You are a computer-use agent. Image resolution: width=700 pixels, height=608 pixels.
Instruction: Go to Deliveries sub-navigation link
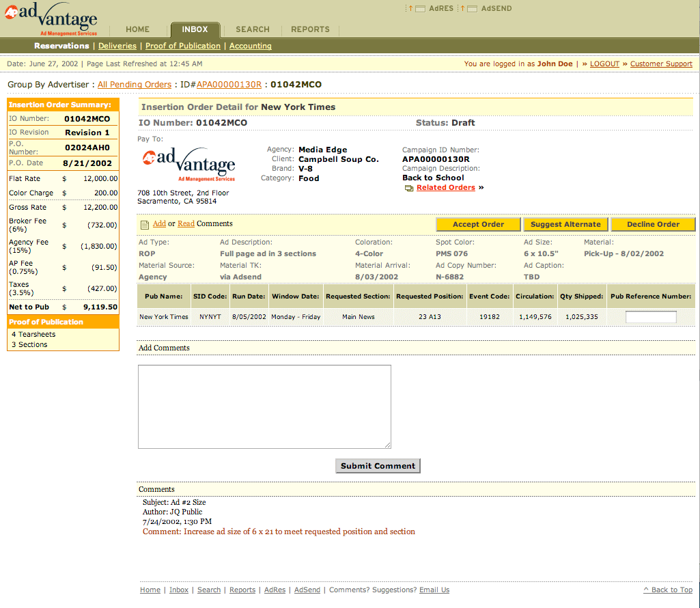pos(117,46)
